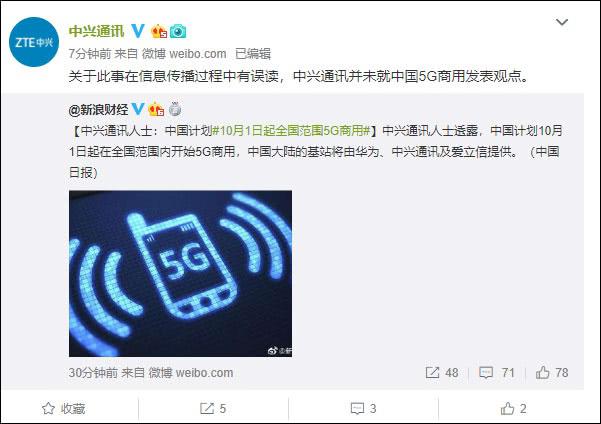Open the 已编辑 edit history link
601x424 pixels.
(x=253, y=54)
